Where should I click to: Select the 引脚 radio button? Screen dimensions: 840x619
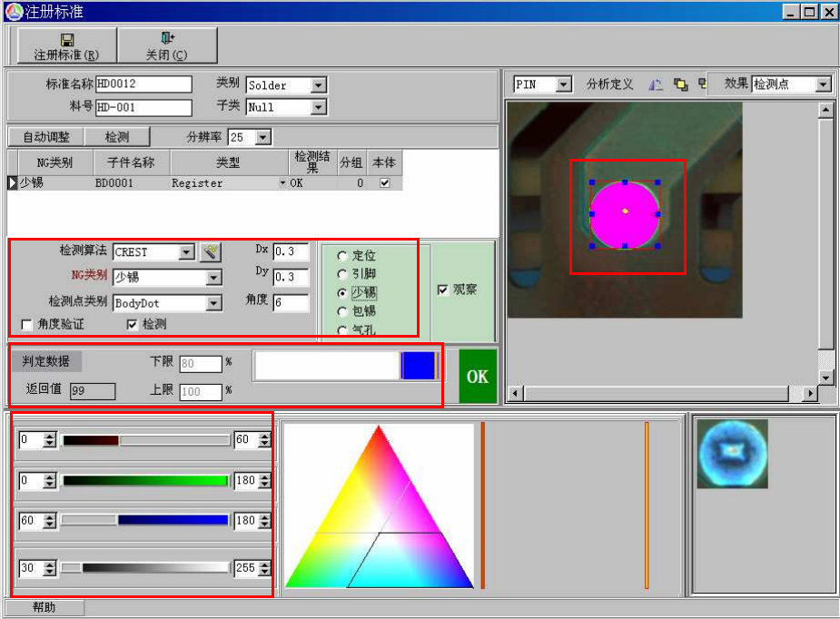click(341, 274)
